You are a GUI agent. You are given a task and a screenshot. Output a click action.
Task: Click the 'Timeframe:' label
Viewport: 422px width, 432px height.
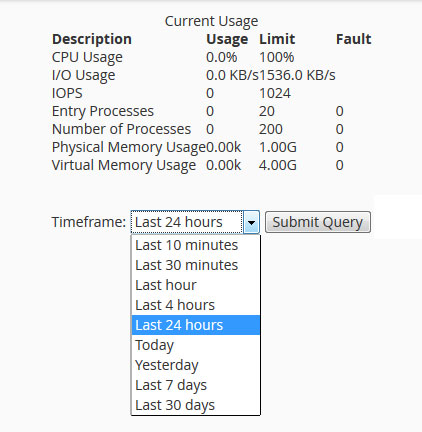[x=89, y=222]
